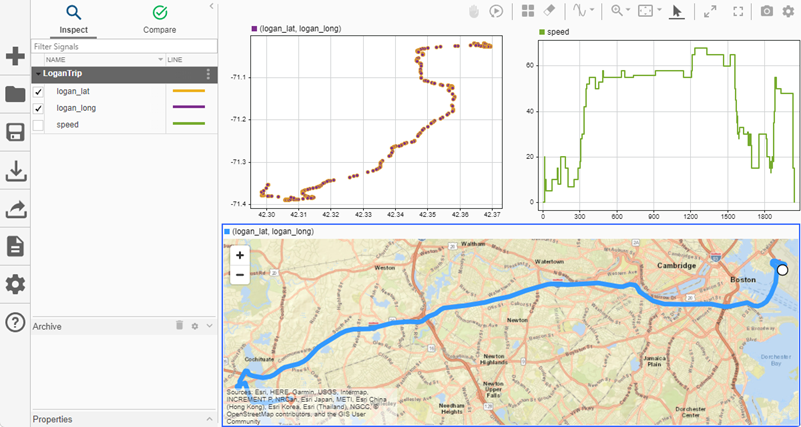The height and width of the screenshot is (427, 801).
Task: Open a session with the folder icon
Action: click(15, 94)
